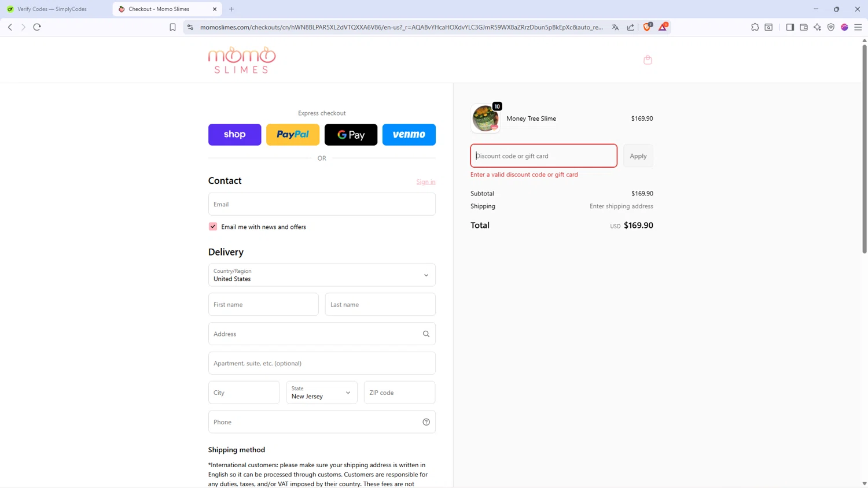The width and height of the screenshot is (868, 488).
Task: Bookmark this page icon
Action: click(172, 27)
